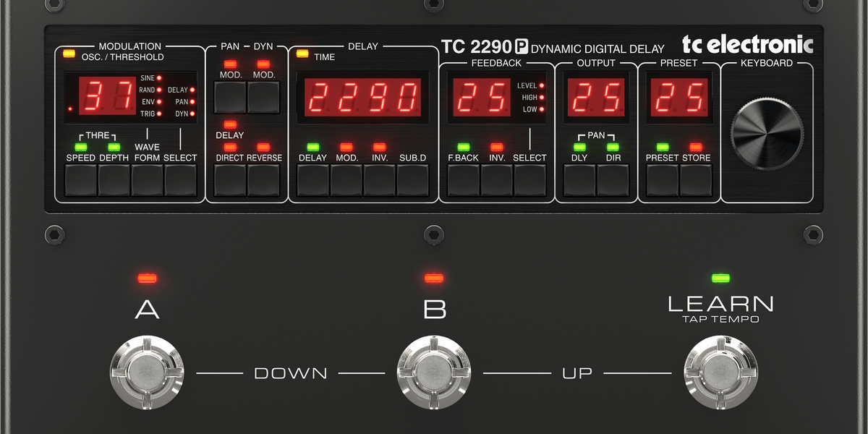Toggle the feedback INV. button
868x434 pixels.
[x=497, y=180]
